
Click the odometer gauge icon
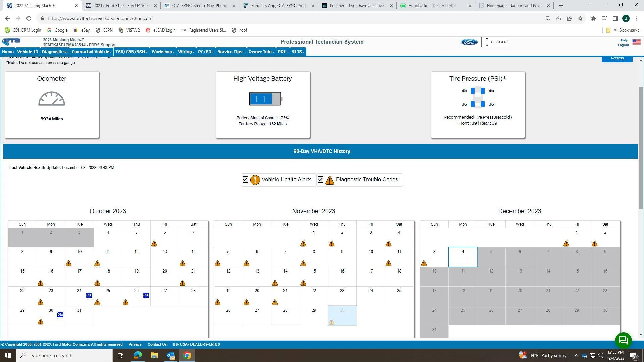(x=52, y=99)
